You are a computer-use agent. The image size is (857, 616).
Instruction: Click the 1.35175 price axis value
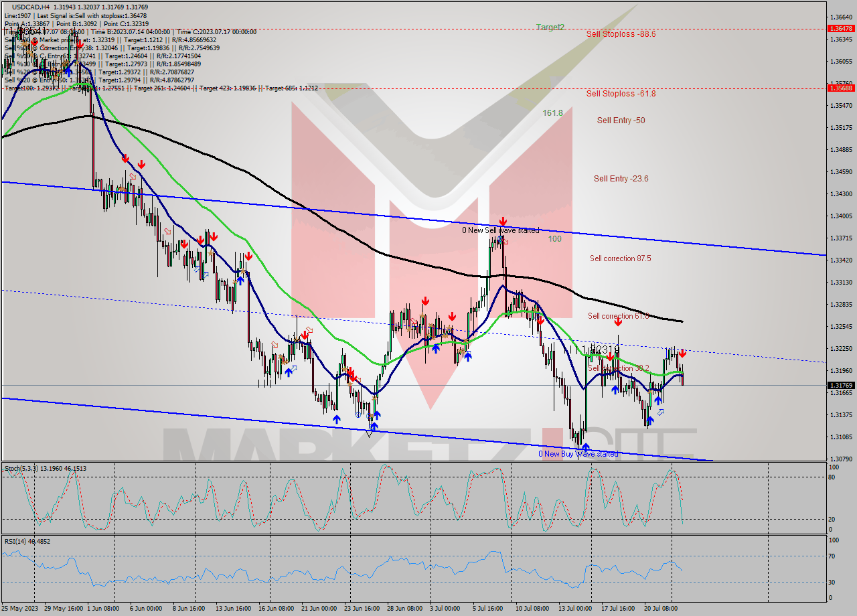[840, 127]
